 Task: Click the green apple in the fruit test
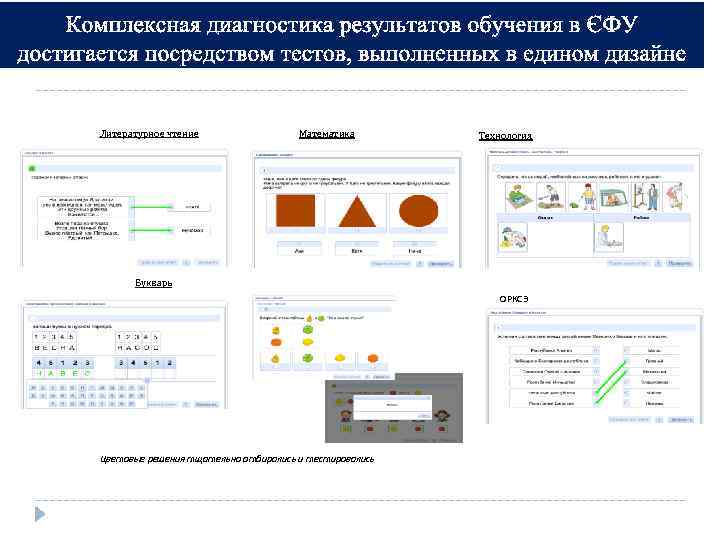308,329
